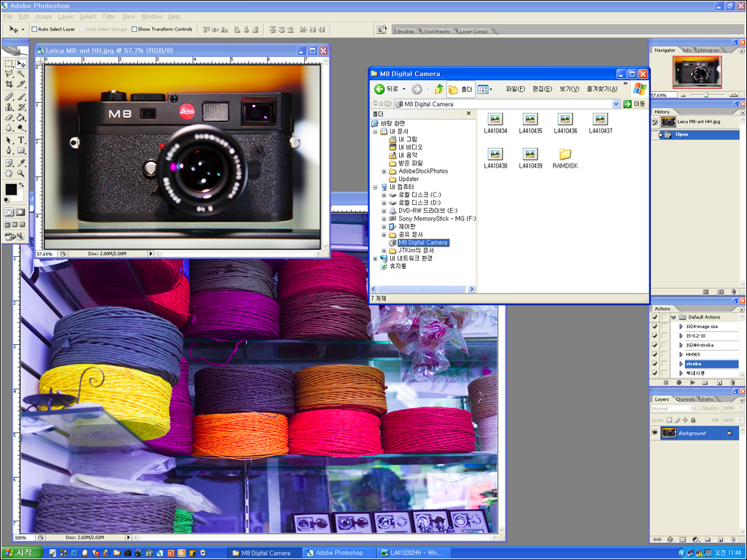Hide the Background layer visibility eye
Screen dimensions: 747x560
655,433
